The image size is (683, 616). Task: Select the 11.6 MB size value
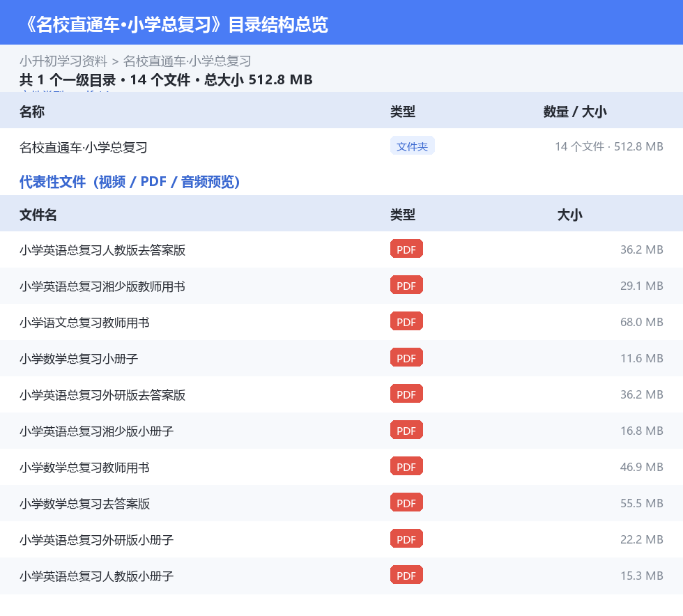642,358
